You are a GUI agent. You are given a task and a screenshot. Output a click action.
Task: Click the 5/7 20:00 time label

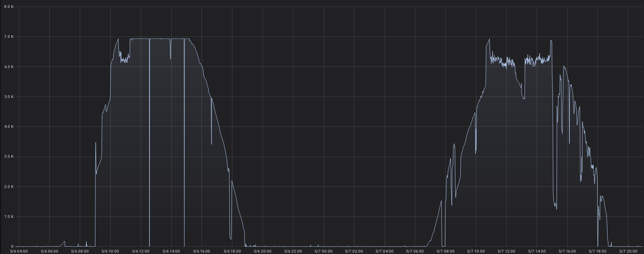click(x=628, y=251)
